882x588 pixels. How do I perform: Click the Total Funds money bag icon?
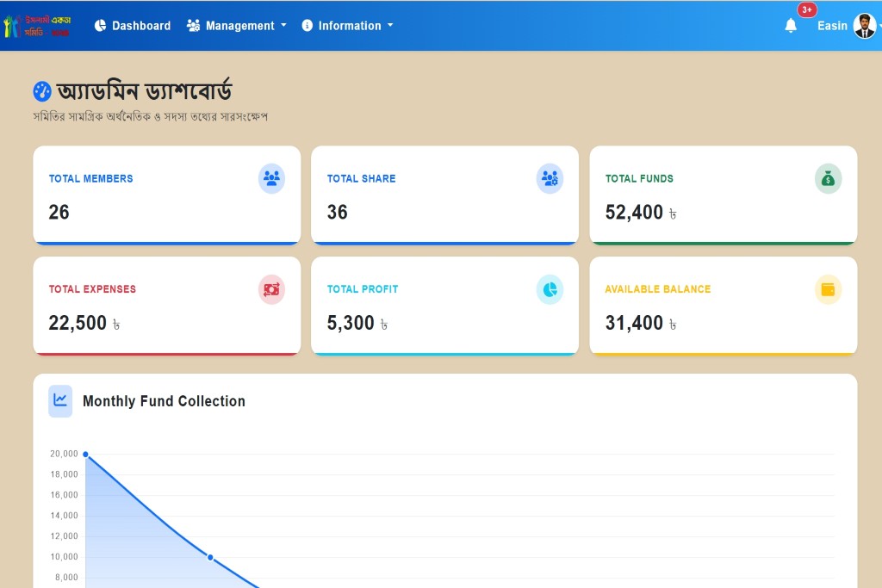click(828, 179)
